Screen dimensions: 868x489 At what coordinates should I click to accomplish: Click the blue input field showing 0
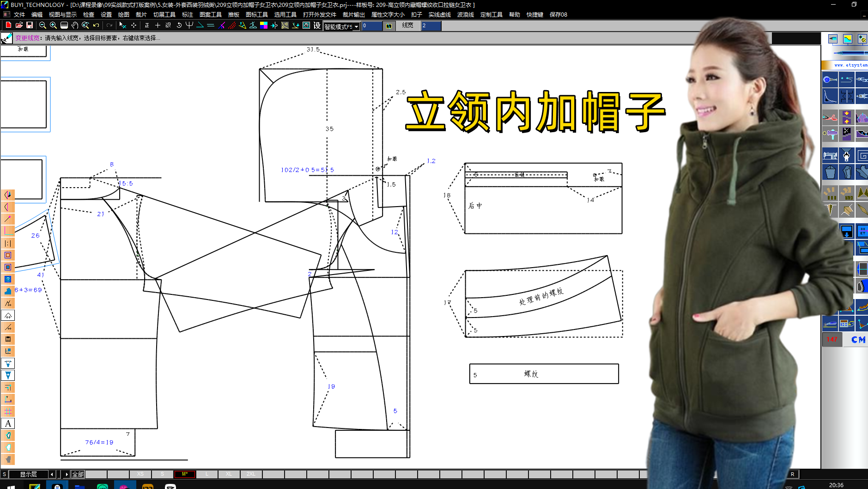[372, 26]
